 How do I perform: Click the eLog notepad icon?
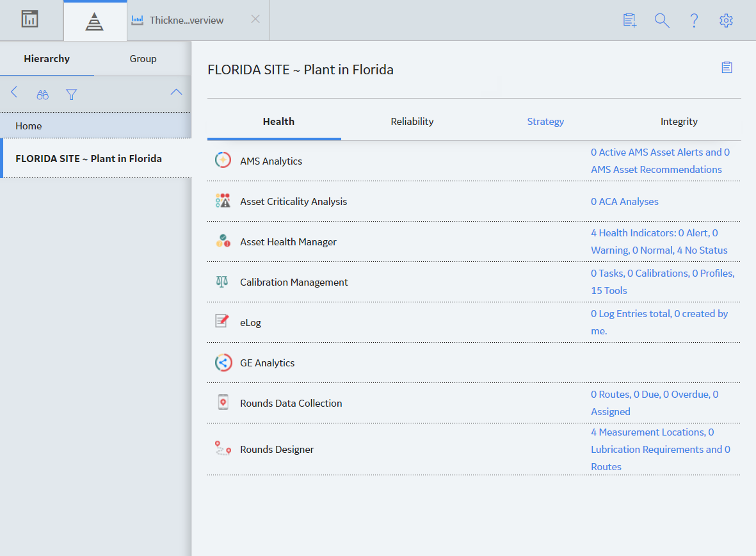click(x=221, y=320)
